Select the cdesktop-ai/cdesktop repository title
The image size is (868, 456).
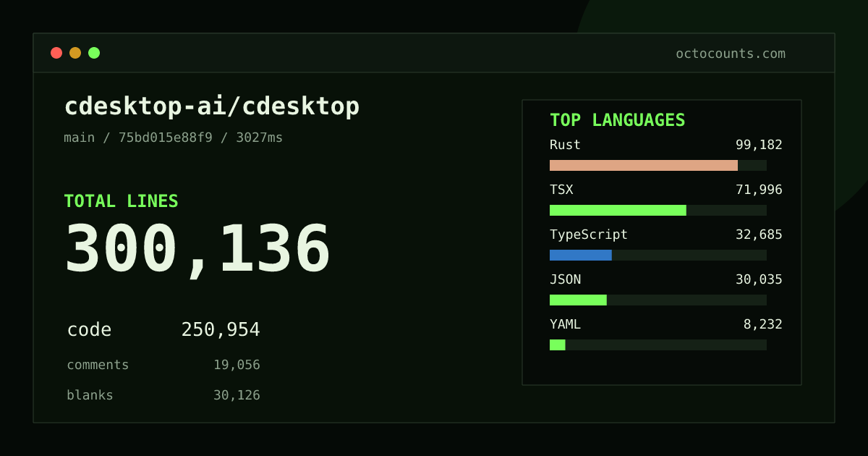(x=212, y=106)
